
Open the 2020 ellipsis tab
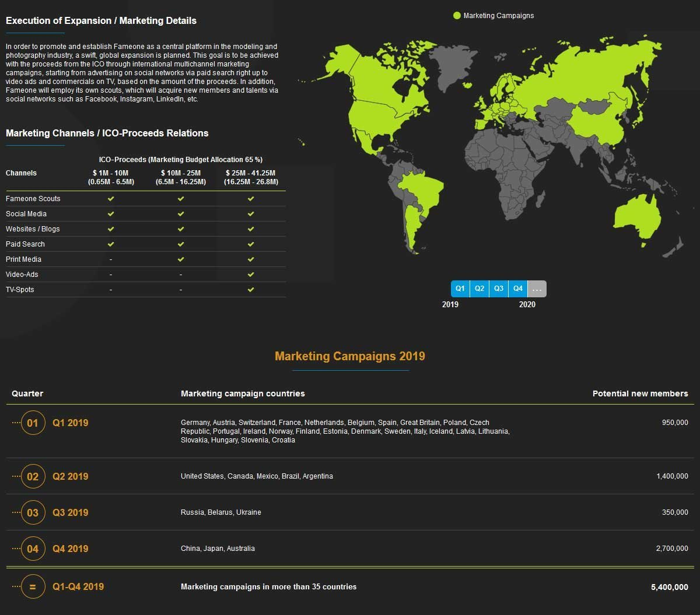(537, 289)
